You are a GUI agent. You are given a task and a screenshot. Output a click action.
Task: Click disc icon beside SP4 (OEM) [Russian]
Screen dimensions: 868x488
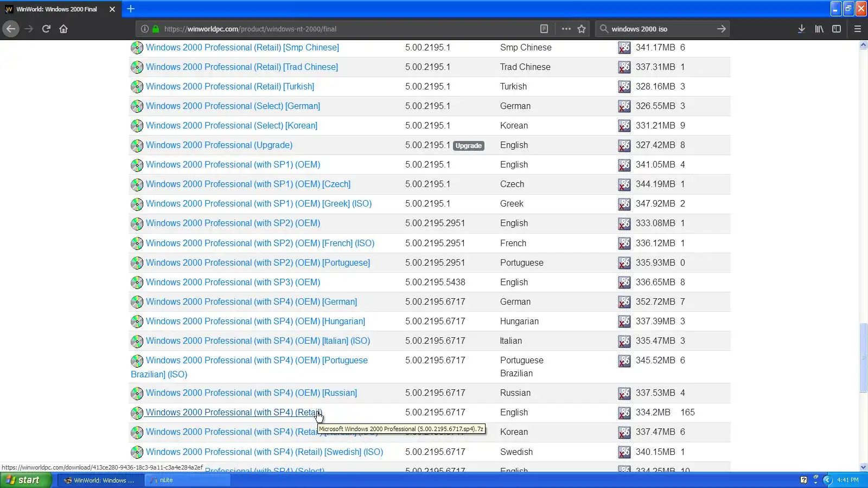pyautogui.click(x=137, y=393)
